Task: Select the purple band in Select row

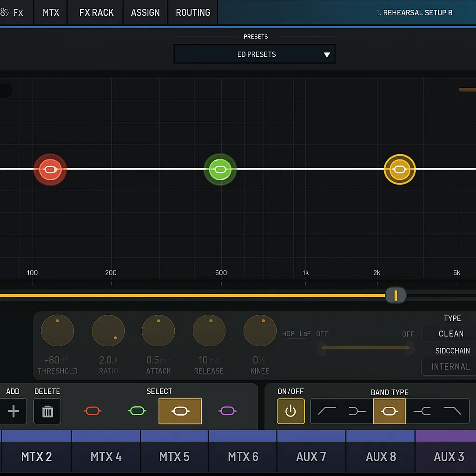Action: 227,411
